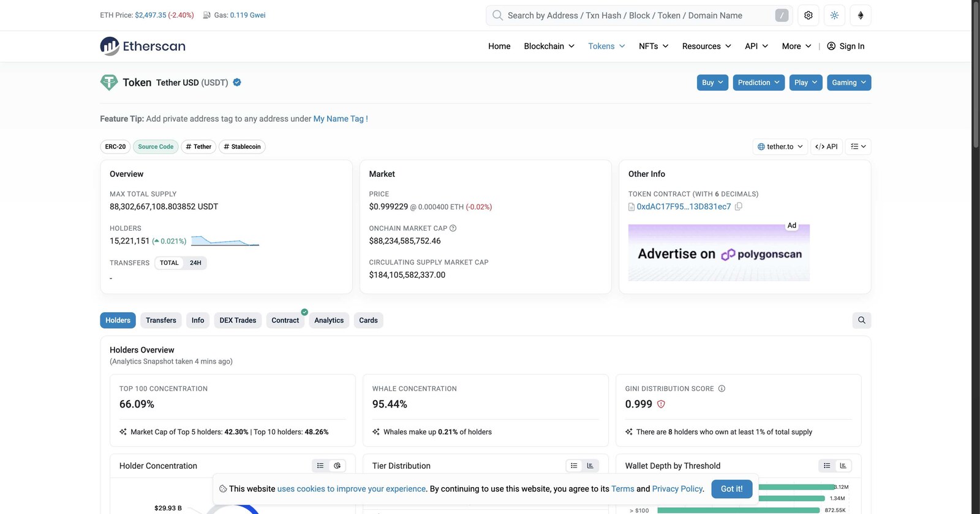Image resolution: width=980 pixels, height=514 pixels.
Task: Show Wallet Depth by Threshold as bar chart
Action: point(843,466)
